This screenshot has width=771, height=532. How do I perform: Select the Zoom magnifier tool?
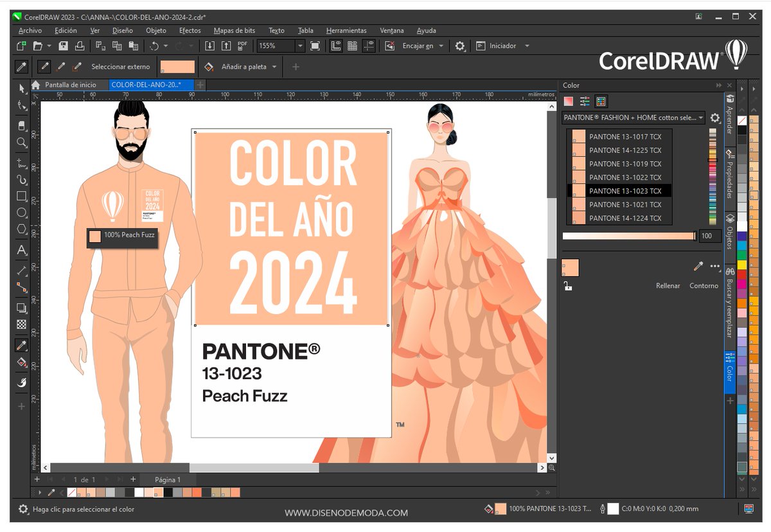(22, 143)
